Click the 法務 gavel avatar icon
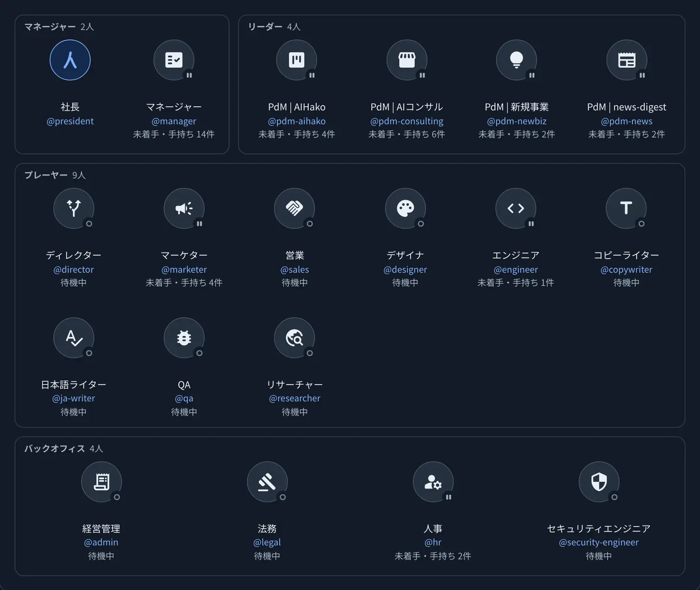This screenshot has width=700, height=590. click(267, 482)
